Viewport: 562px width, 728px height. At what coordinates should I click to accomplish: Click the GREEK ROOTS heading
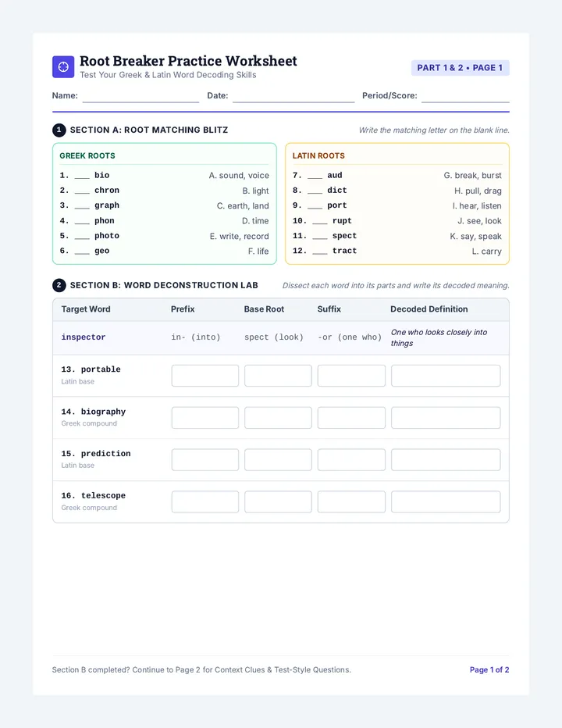[87, 156]
